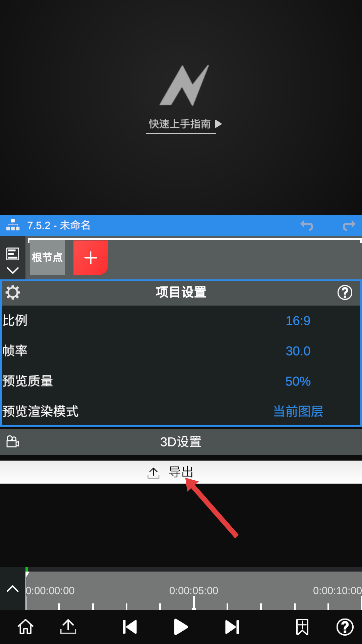362x644 pixels.
Task: Change the 帧率 value 30.0
Action: [298, 351]
